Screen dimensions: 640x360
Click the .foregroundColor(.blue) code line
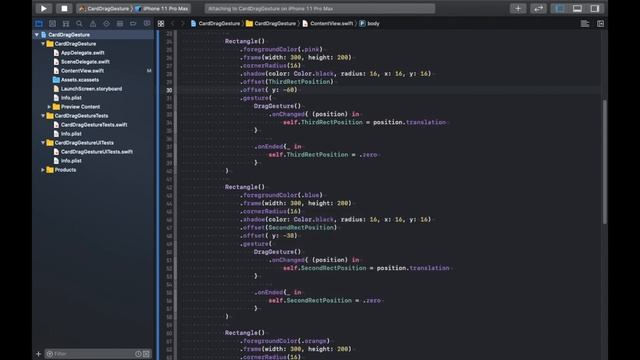282,195
